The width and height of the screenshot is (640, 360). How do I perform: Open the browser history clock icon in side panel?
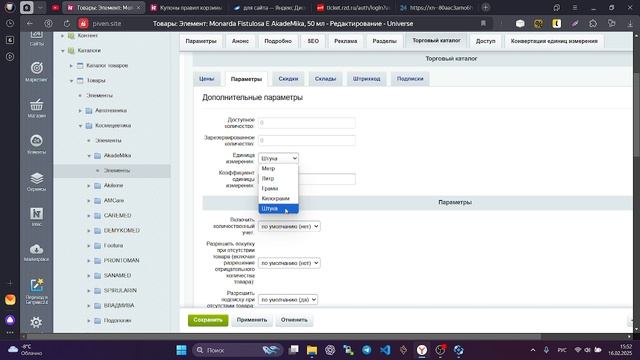tap(10, 24)
